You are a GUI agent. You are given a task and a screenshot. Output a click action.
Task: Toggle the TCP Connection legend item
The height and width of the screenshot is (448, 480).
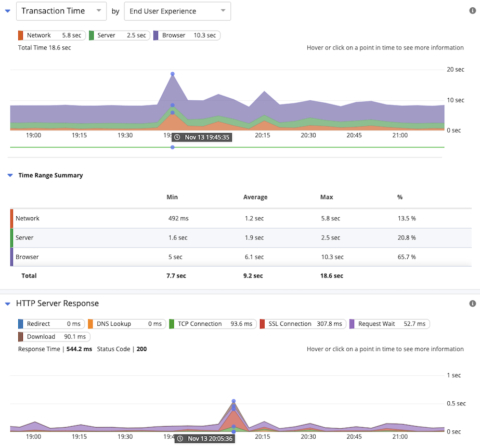(212, 324)
